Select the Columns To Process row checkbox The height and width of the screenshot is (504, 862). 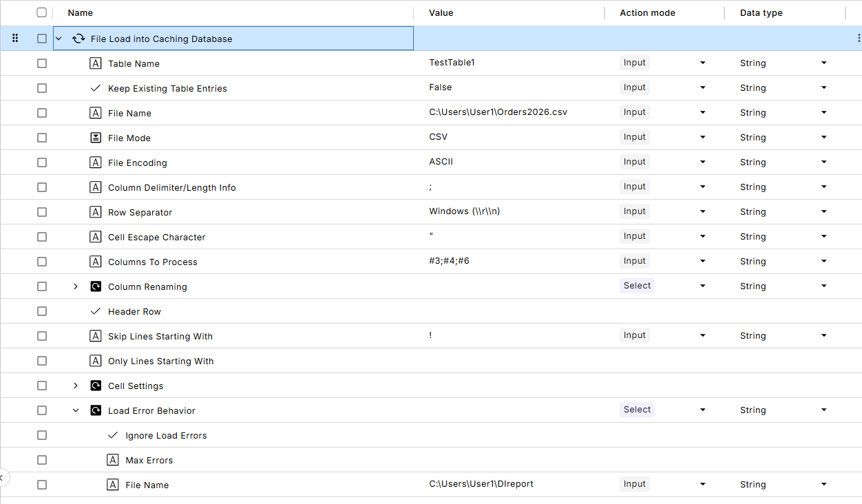(x=42, y=262)
